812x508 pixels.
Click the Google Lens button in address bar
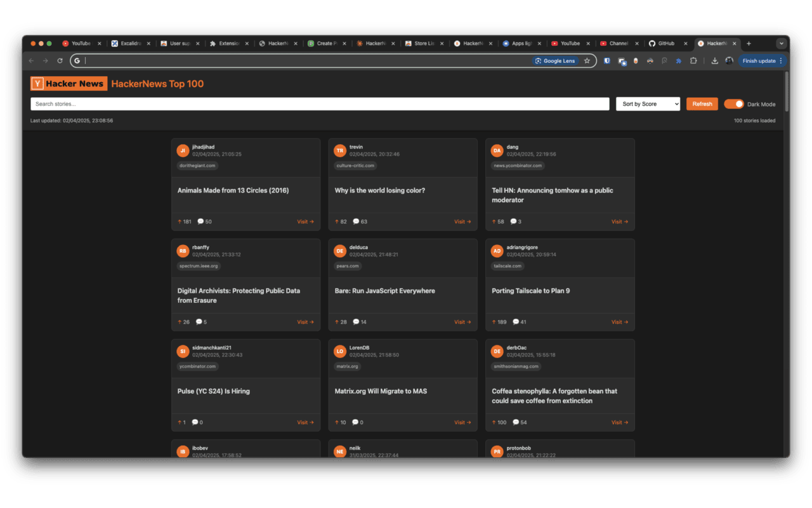[555, 61]
